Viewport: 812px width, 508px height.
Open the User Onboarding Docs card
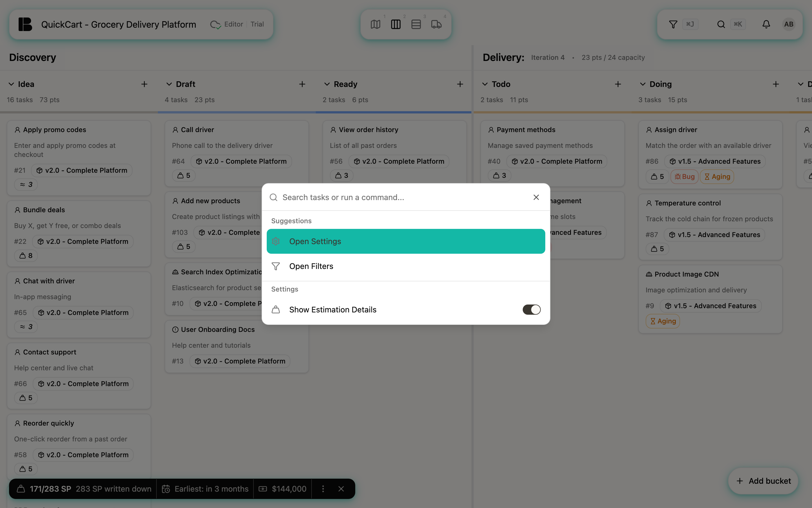[x=237, y=346]
